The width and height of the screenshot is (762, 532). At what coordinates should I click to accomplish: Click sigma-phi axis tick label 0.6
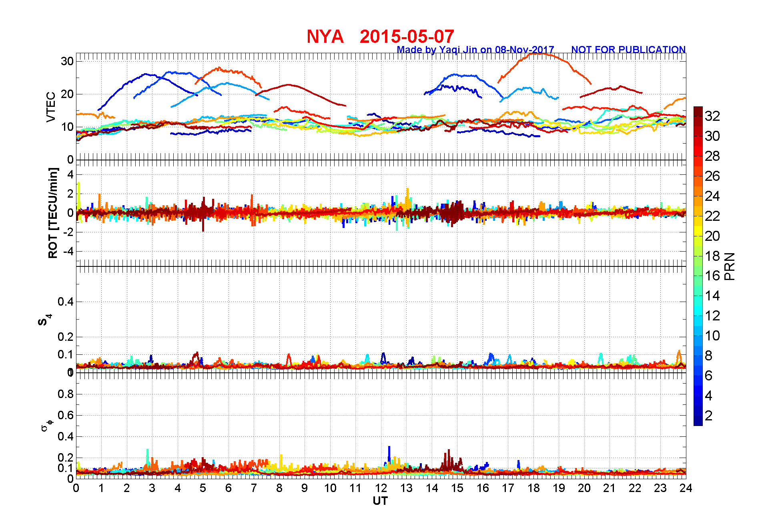[x=66, y=415]
